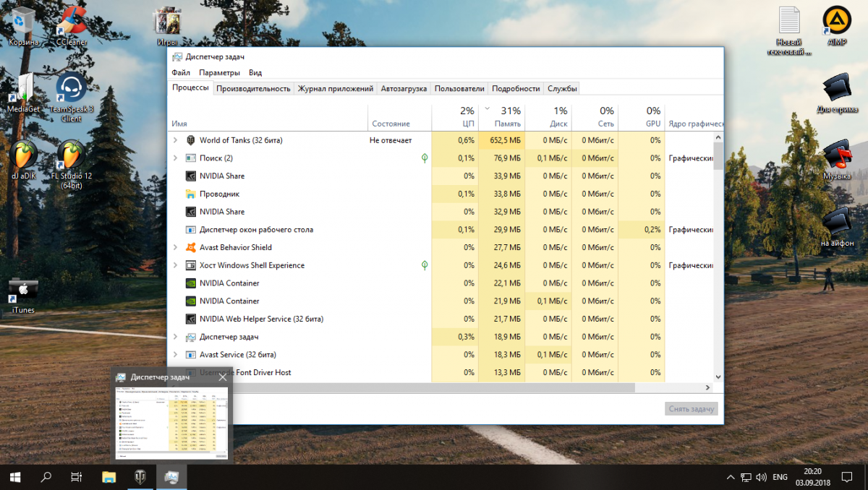The image size is (868, 490).
Task: Click the Windows Start button
Action: [15, 477]
